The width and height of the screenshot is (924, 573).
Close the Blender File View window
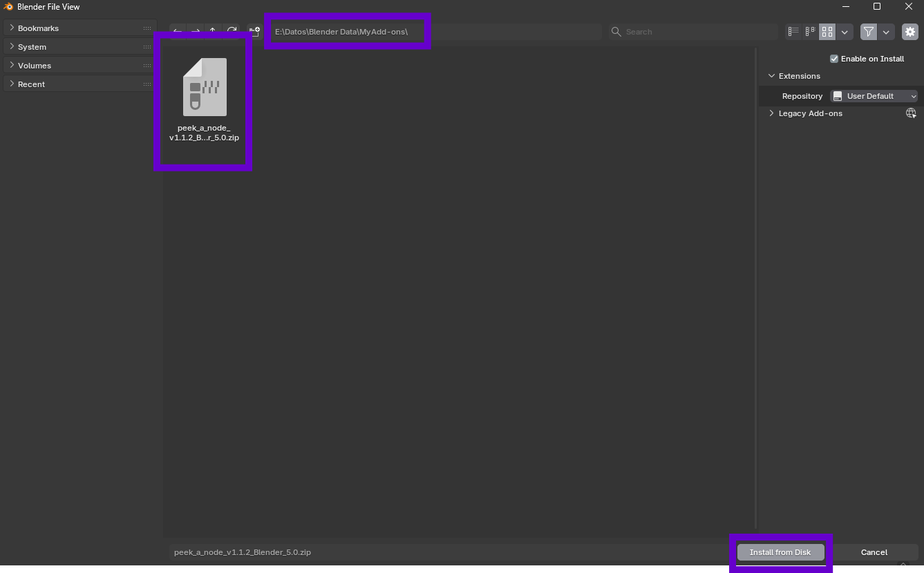(909, 7)
